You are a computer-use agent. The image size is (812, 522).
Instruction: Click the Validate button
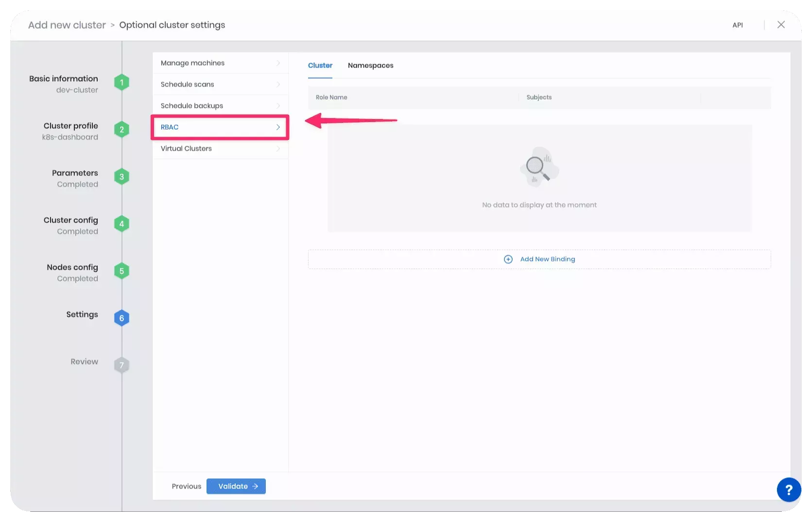coord(236,486)
